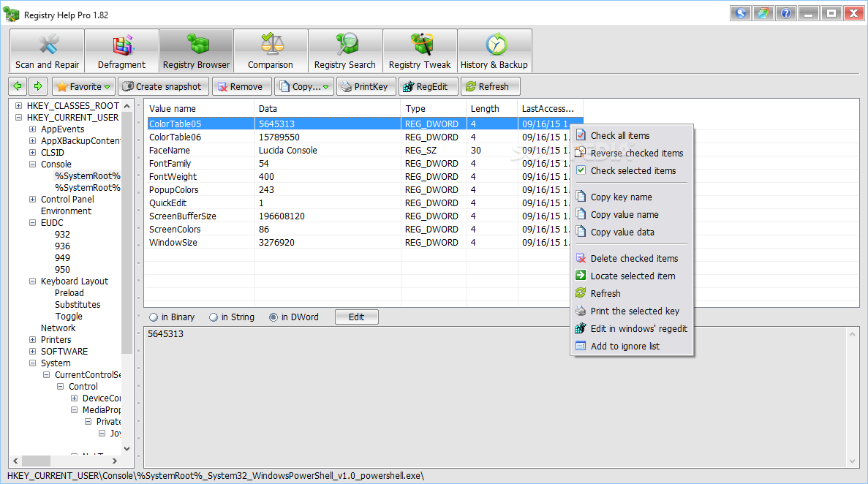
Task: Choose 'Copy key name' menu entry
Action: tap(632, 197)
